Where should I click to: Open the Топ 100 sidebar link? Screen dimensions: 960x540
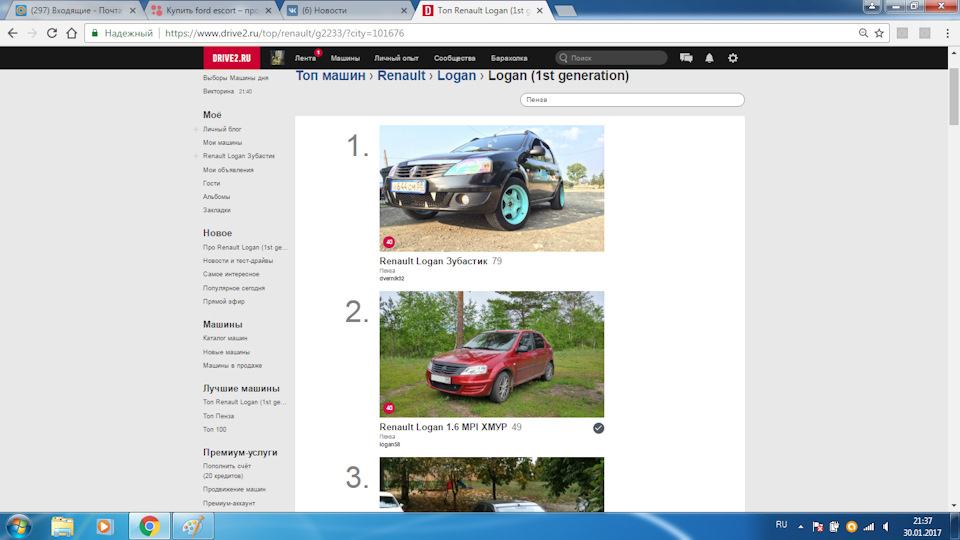pyautogui.click(x=214, y=430)
